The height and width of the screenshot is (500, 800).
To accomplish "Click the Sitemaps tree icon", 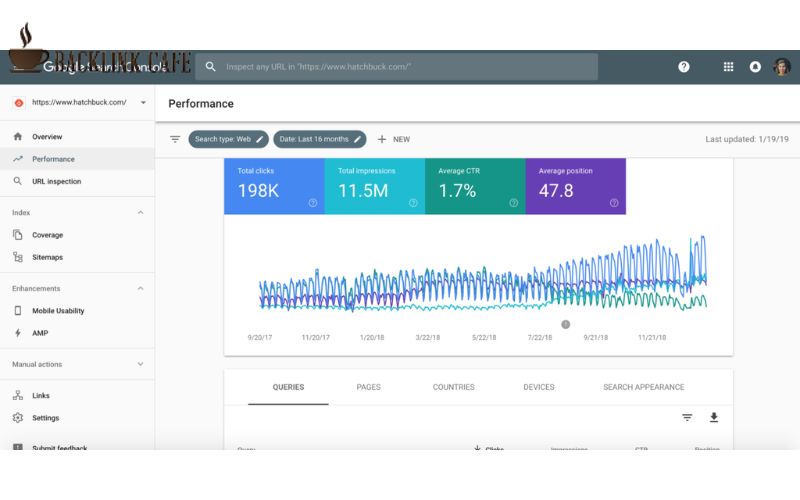I will 18,257.
